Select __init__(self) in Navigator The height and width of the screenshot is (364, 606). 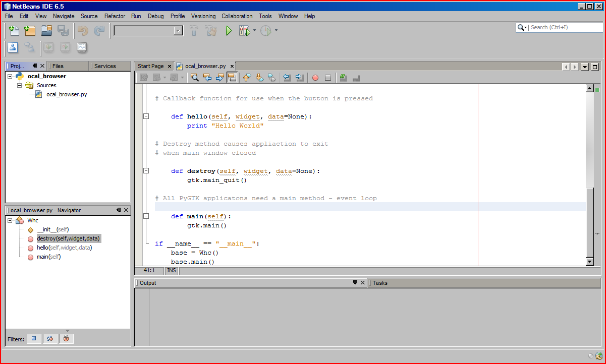[x=52, y=229]
